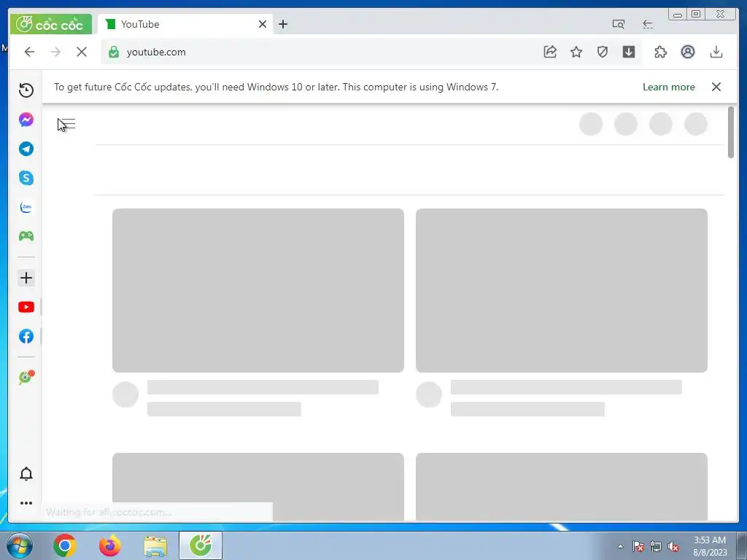Viewport: 747px width, 560px height.
Task: Share this page icon
Action: pyautogui.click(x=550, y=52)
